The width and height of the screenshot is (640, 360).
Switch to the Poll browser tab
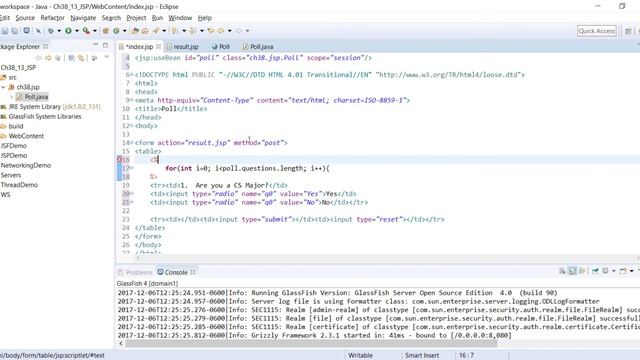[x=221, y=47]
